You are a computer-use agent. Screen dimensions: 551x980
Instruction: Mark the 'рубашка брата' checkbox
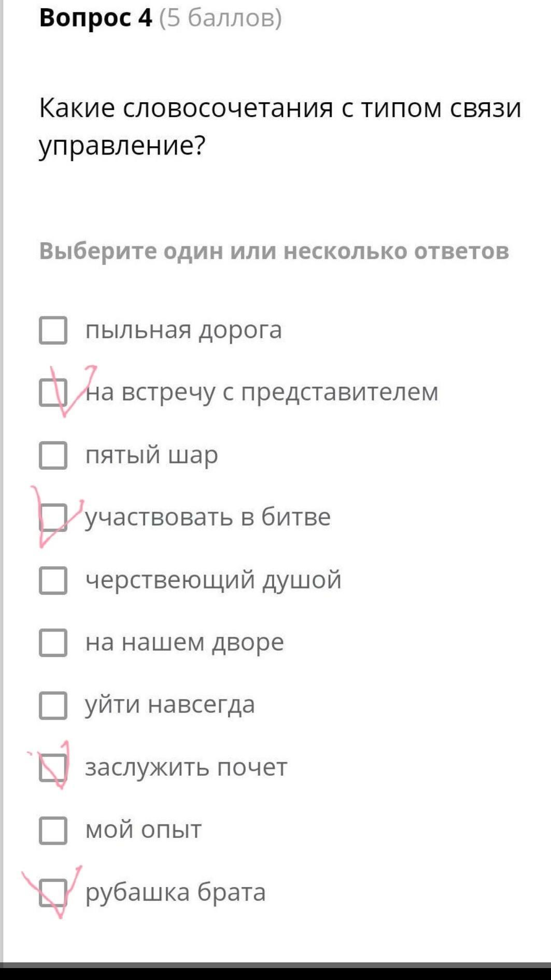(x=53, y=892)
